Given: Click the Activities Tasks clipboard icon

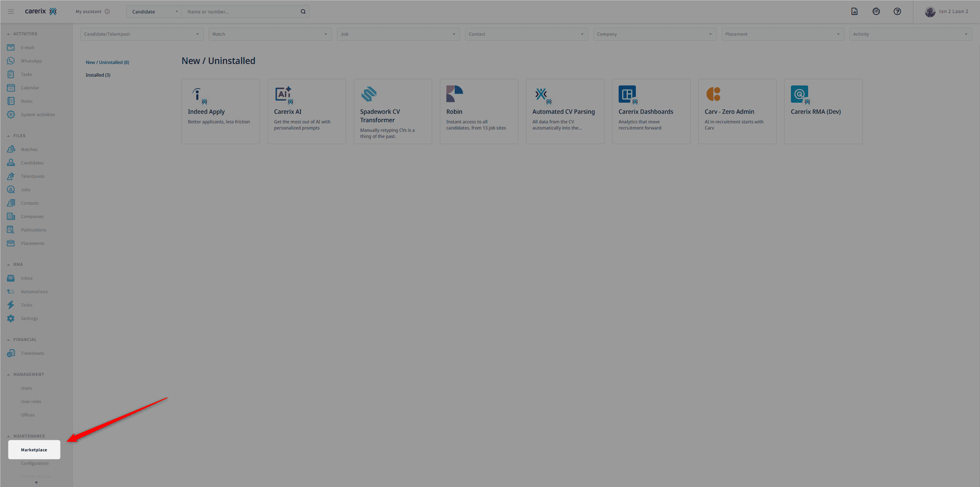Looking at the screenshot, I should (11, 74).
